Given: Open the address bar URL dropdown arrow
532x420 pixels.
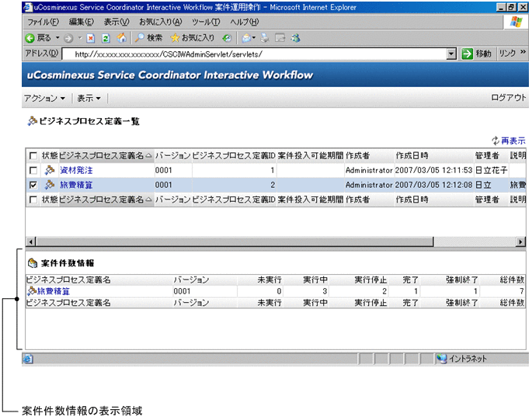Looking at the screenshot, I should tap(451, 54).
